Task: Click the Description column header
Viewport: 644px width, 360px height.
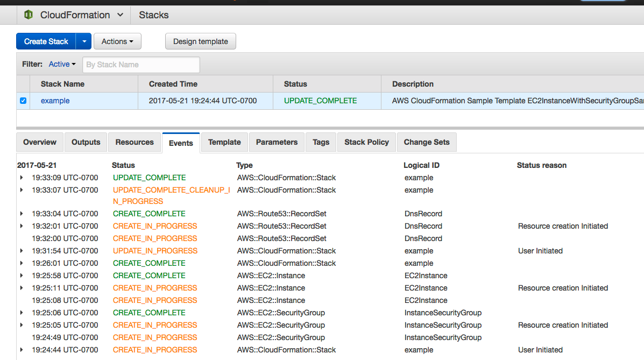Action: tap(413, 84)
